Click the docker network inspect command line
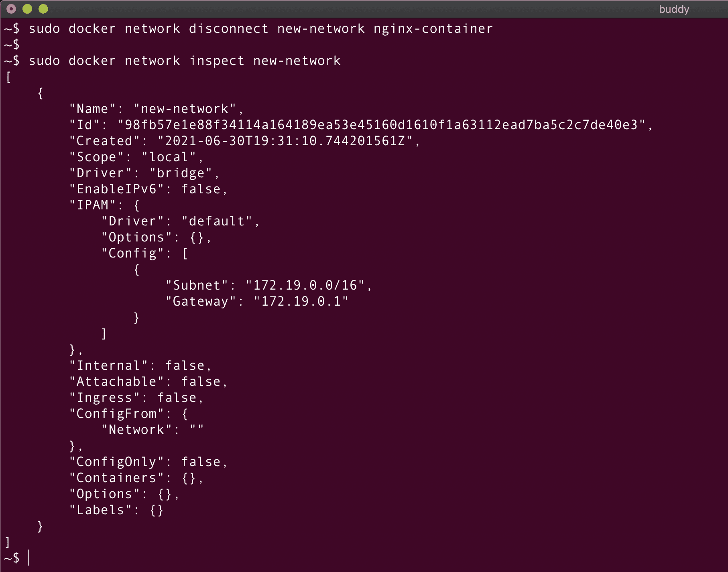This screenshot has height=572, width=728. coord(184,61)
